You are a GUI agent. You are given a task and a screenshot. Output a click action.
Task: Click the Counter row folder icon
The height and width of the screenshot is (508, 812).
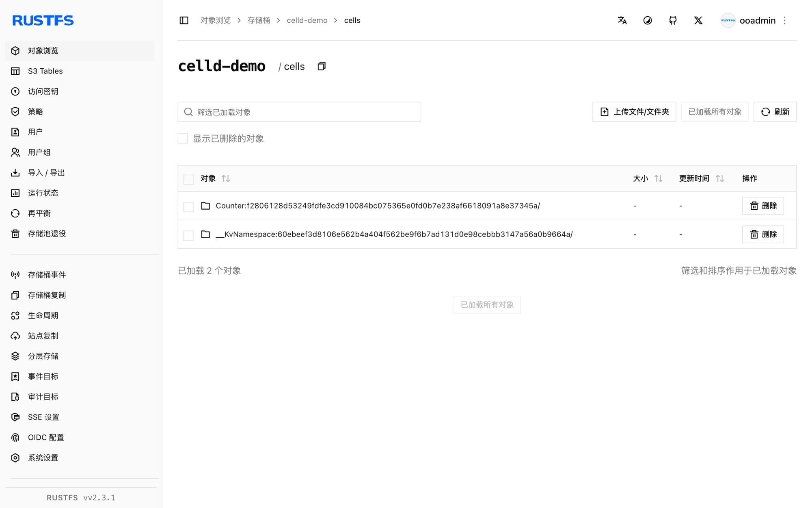(x=205, y=206)
